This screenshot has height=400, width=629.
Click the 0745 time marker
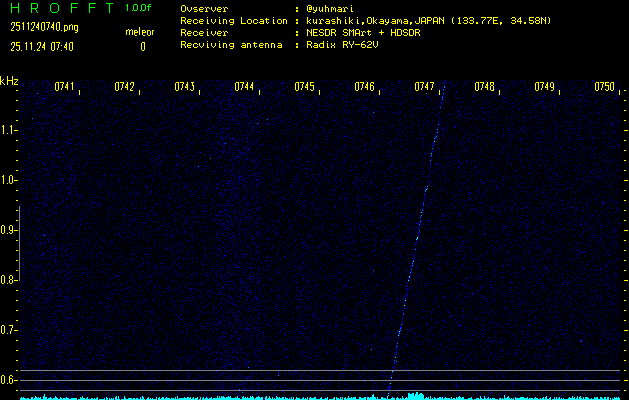coord(304,87)
